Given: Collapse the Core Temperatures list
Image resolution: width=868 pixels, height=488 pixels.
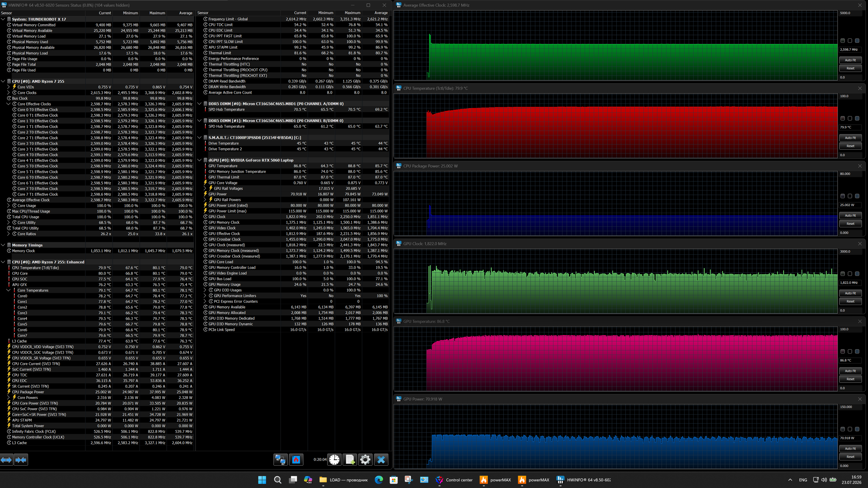Looking at the screenshot, I should (x=8, y=290).
